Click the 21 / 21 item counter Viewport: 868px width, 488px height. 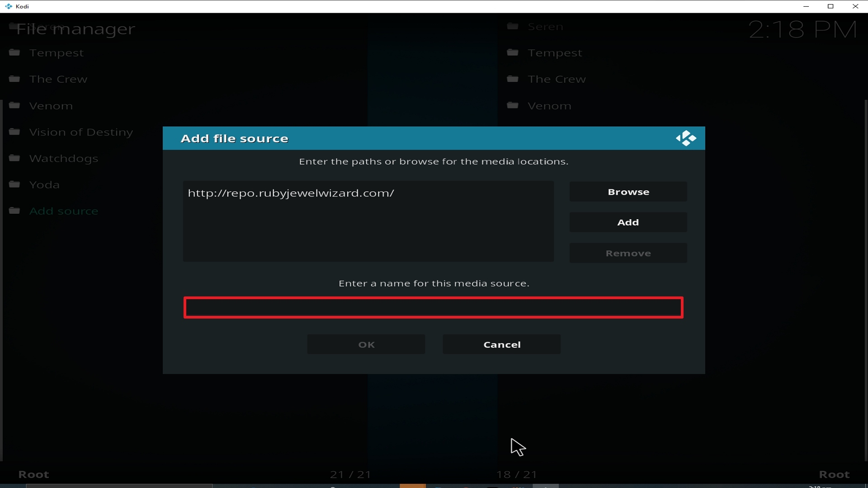[350, 474]
